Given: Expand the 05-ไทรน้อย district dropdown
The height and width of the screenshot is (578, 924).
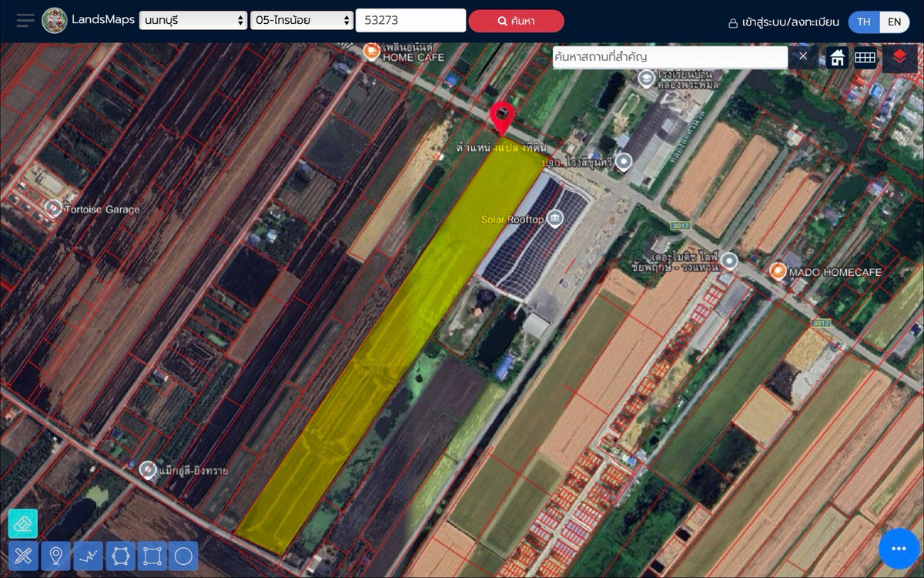Looking at the screenshot, I should [x=301, y=21].
